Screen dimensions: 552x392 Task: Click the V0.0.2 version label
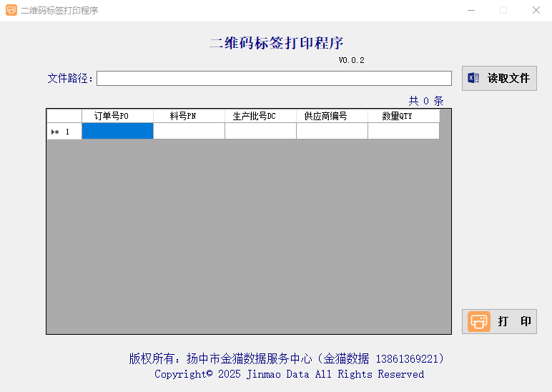click(x=351, y=60)
